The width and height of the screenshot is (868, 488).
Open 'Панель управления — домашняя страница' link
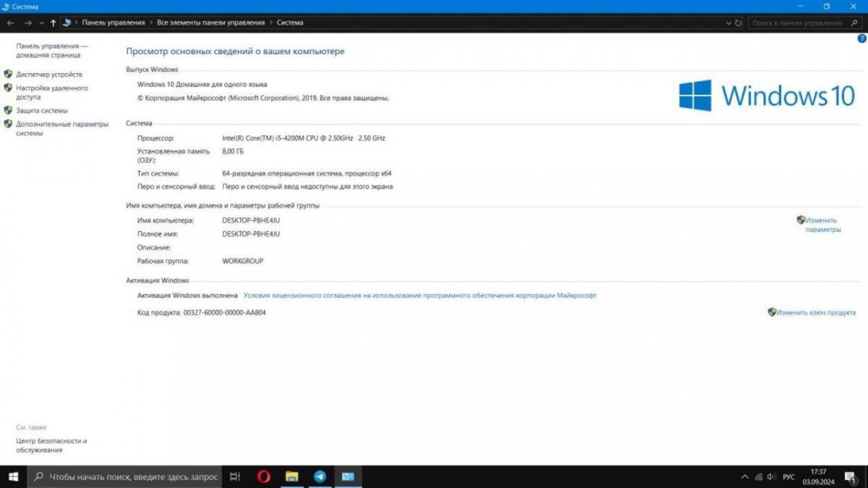click(52, 51)
